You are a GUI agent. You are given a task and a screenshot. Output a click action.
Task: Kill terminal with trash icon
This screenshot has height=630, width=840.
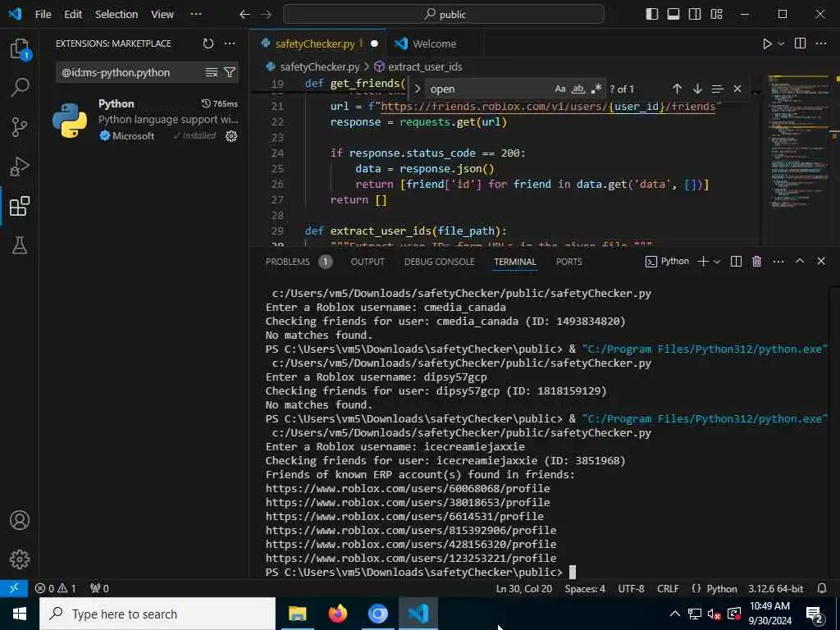pyautogui.click(x=757, y=262)
